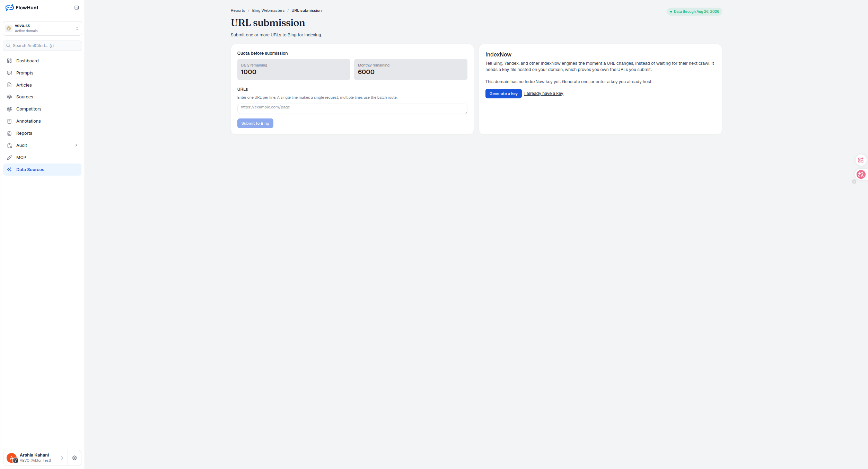
Task: Click the Generate a key button
Action: coord(503,94)
